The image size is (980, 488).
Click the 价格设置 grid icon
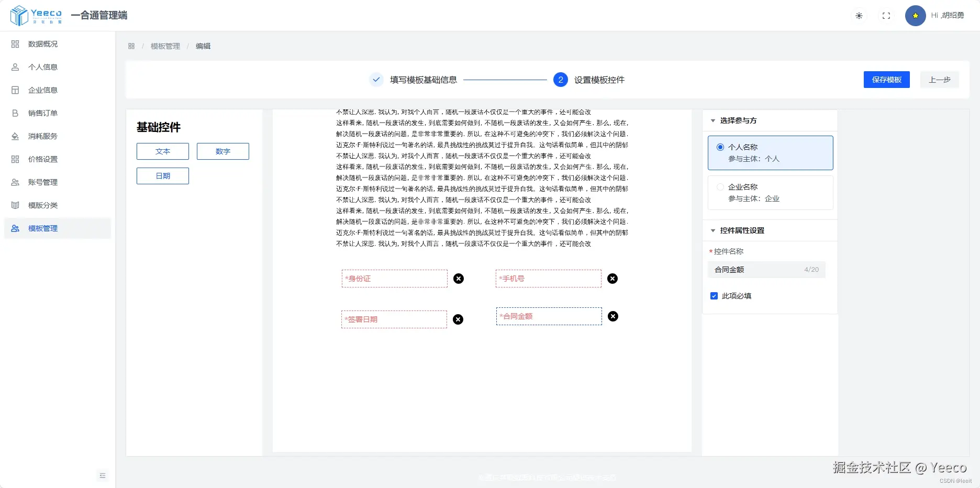tap(15, 159)
